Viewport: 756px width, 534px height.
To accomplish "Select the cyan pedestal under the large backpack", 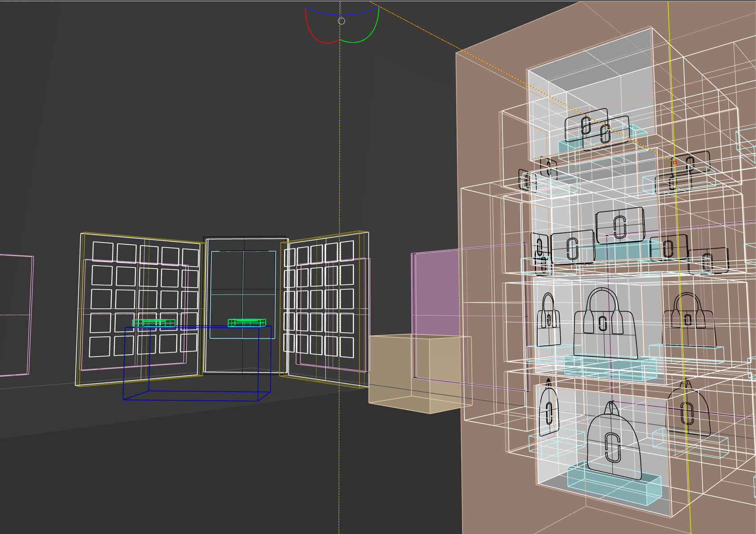I will (x=614, y=484).
